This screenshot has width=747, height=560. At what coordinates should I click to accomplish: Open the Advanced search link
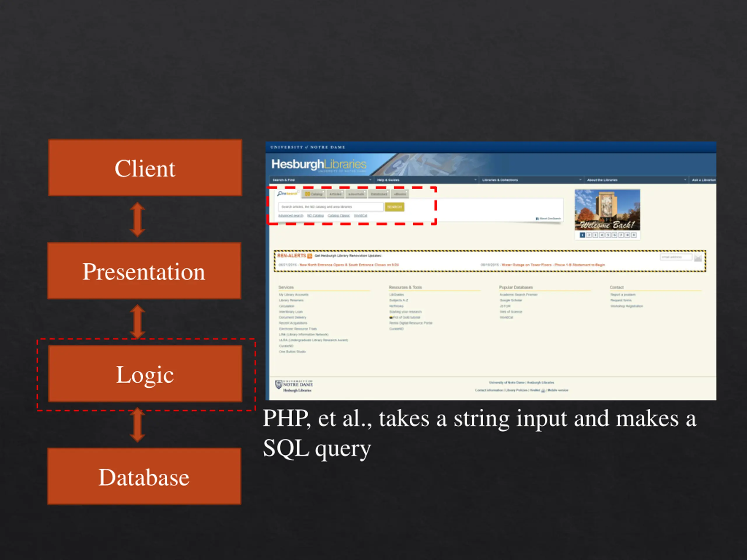290,216
